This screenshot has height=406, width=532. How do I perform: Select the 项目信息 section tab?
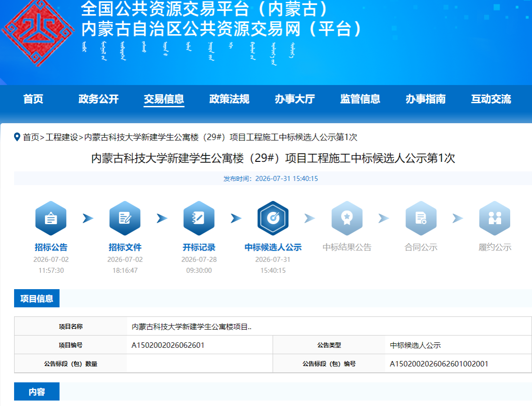point(37,299)
